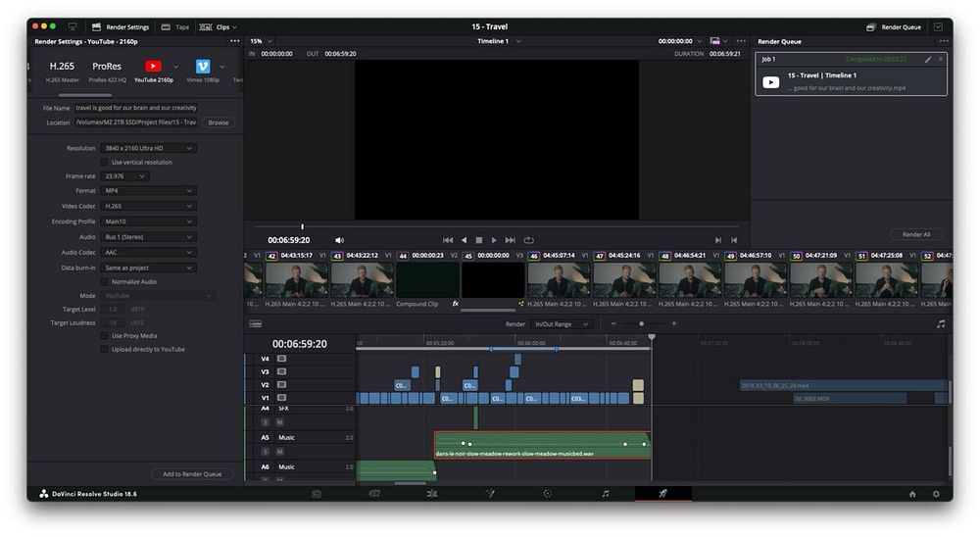Open the Render In/Out Range dropdown
The width and height of the screenshot is (980, 537).
tap(562, 324)
